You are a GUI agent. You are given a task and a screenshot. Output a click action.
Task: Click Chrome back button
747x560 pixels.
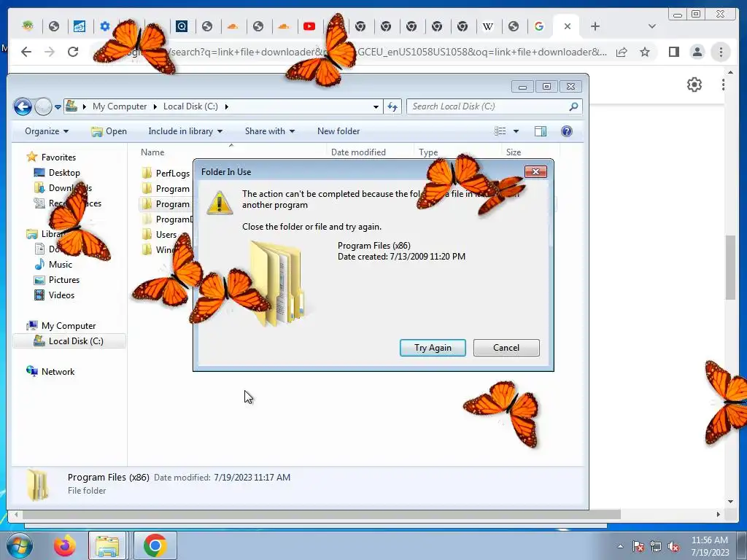[x=26, y=52]
